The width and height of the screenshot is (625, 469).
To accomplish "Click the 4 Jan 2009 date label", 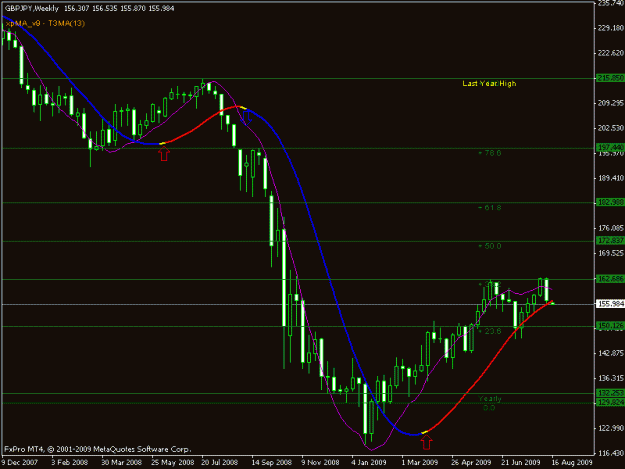I will [x=369, y=463].
